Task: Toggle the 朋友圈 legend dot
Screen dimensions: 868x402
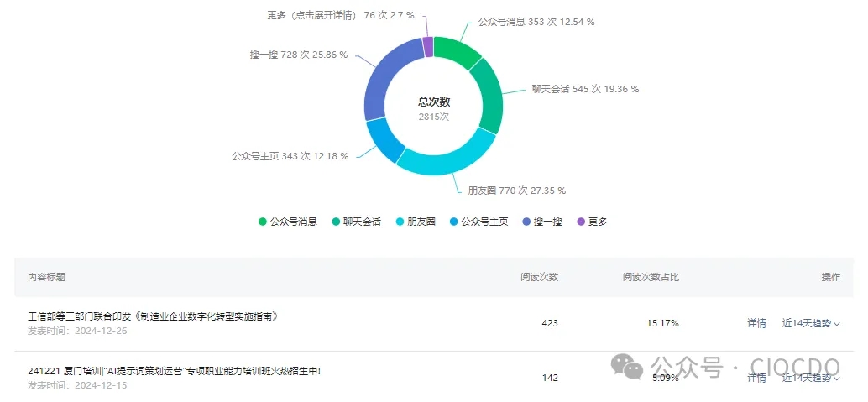Action: tap(400, 222)
